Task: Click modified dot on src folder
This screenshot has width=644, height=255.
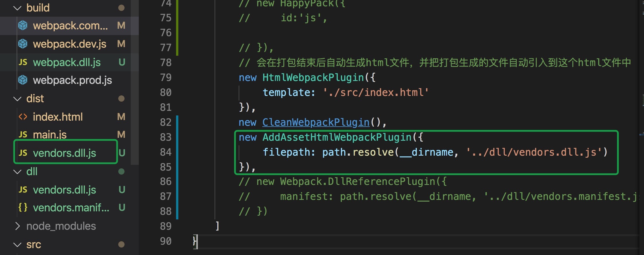Action: [121, 244]
